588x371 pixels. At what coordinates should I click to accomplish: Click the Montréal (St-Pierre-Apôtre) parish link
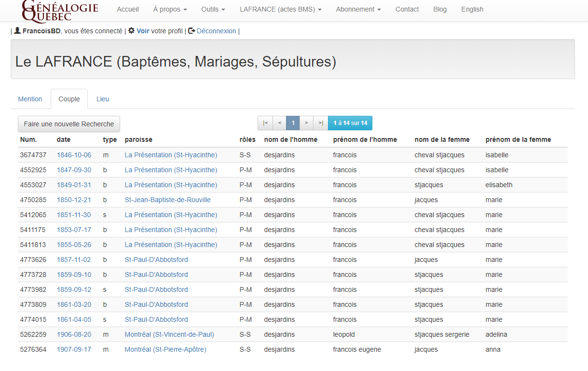165,349
